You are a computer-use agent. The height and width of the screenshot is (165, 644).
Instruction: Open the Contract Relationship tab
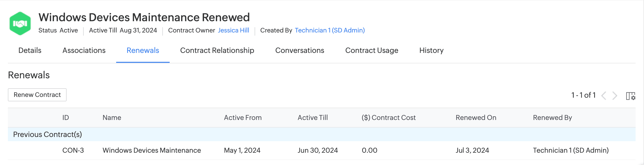(217, 50)
